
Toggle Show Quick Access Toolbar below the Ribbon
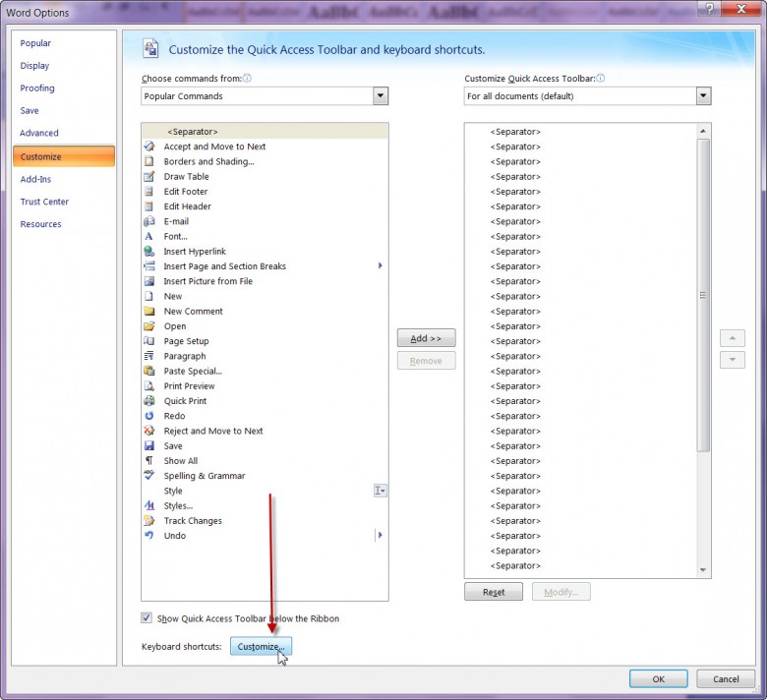coord(147,617)
